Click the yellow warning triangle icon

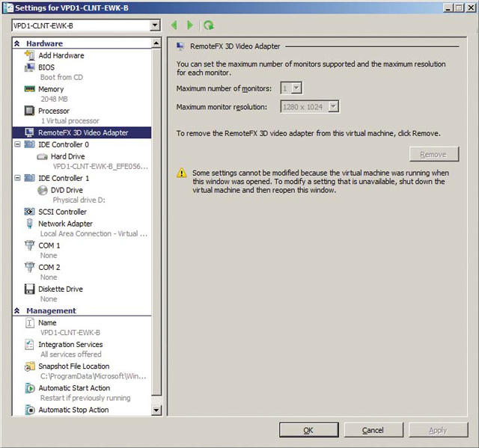click(181, 173)
